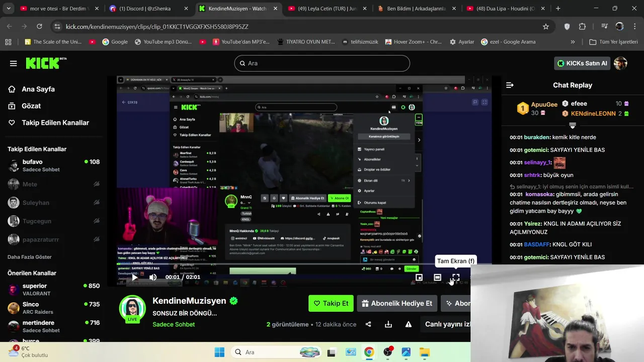Open Chrome extensions puzzle icon
Image resolution: width=644 pixels, height=362 pixels.
[x=583, y=27]
